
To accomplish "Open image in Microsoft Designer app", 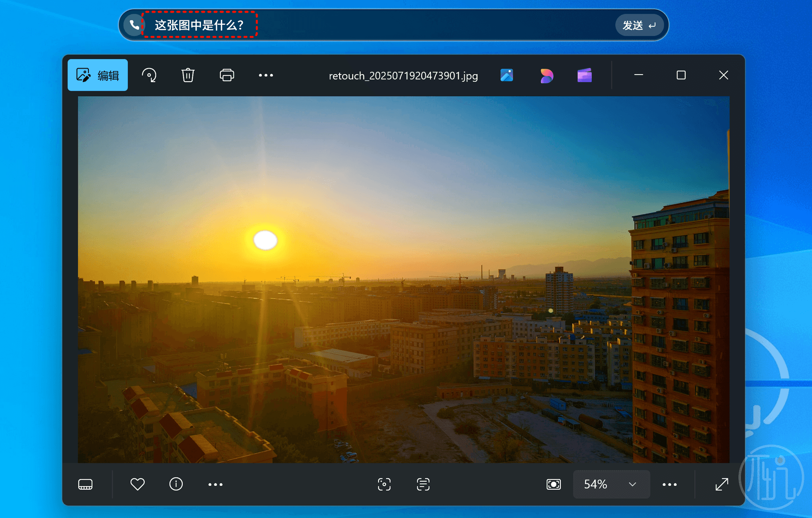I will (546, 76).
